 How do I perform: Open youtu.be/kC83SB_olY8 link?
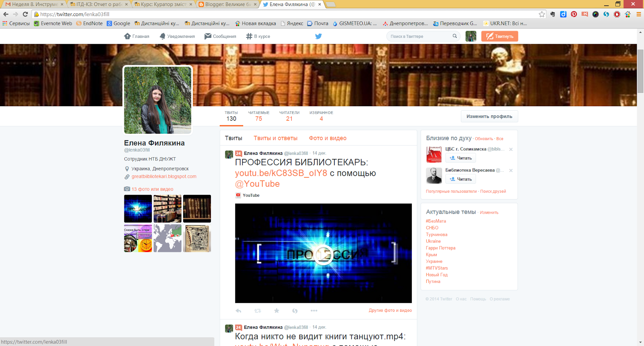[281, 173]
